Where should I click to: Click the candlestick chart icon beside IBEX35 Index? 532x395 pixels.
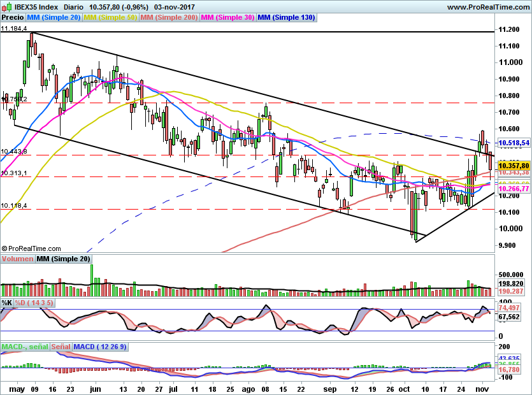pos(6,7)
